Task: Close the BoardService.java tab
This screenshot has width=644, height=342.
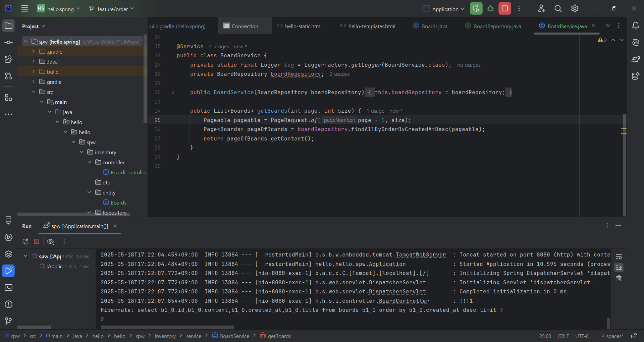Action: tap(593, 26)
